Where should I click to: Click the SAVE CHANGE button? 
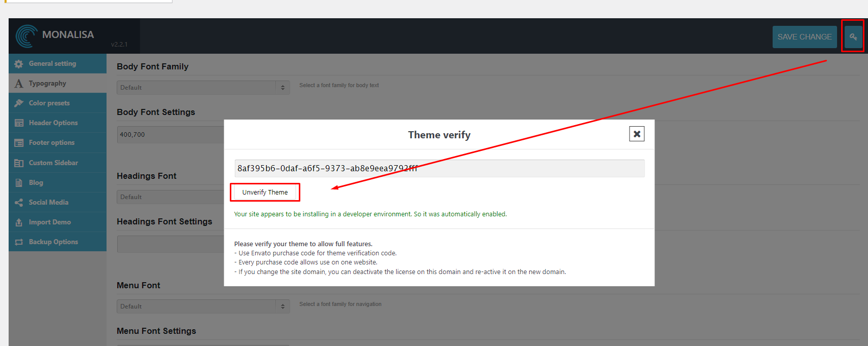click(x=805, y=37)
